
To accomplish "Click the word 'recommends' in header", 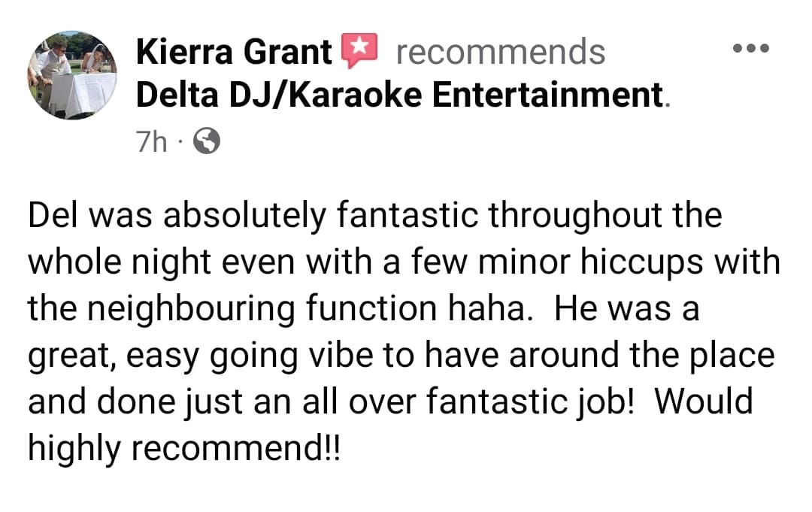I will pos(500,52).
